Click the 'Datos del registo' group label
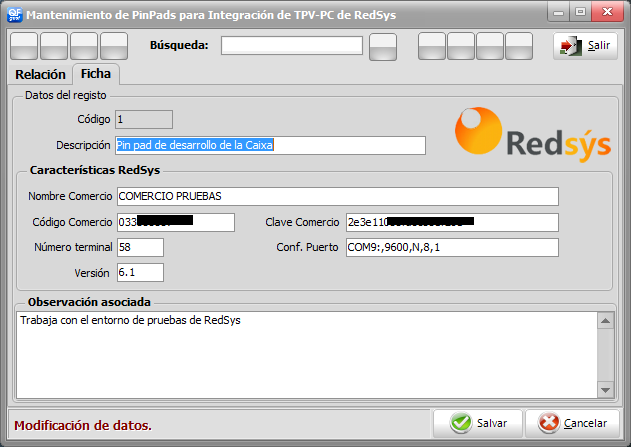Screen dimensions: 631x447 [66, 95]
